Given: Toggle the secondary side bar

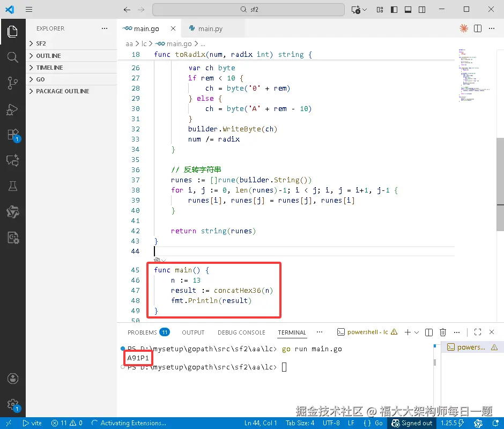Looking at the screenshot, I should [422, 10].
